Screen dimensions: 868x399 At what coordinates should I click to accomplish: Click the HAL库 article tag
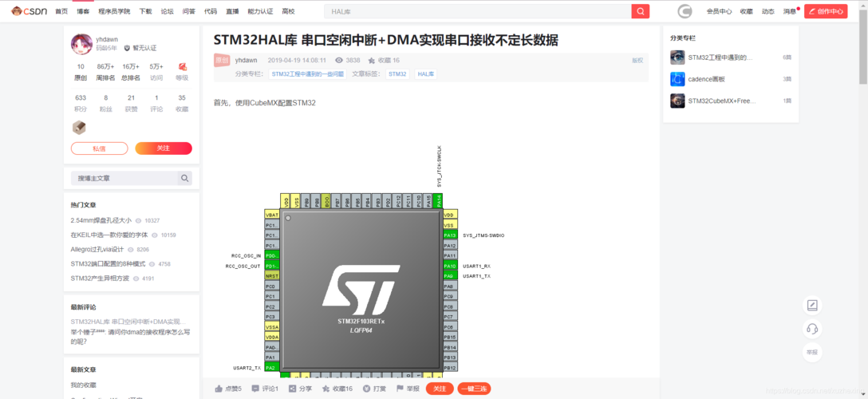[x=426, y=73]
